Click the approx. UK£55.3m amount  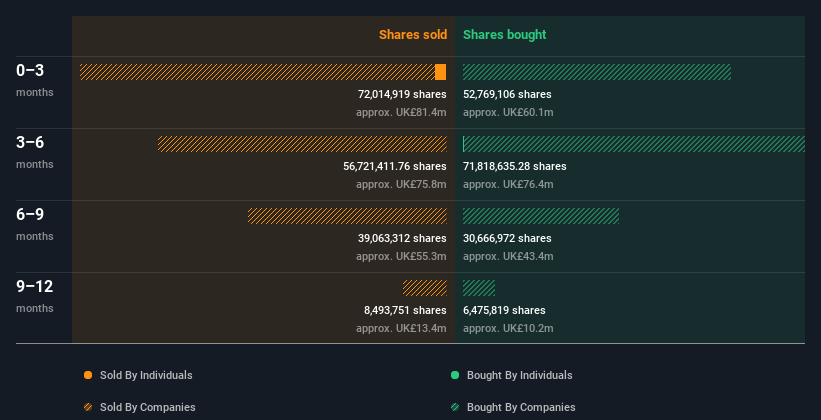(x=402, y=257)
